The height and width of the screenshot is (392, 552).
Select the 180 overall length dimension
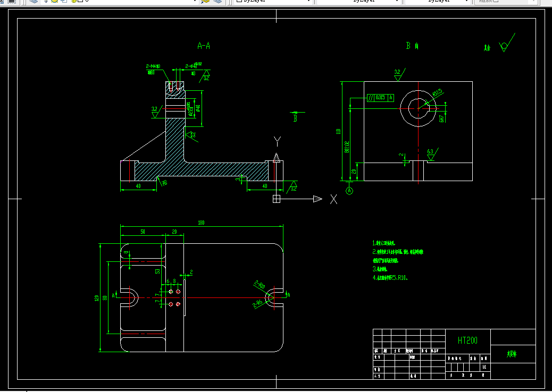click(201, 223)
